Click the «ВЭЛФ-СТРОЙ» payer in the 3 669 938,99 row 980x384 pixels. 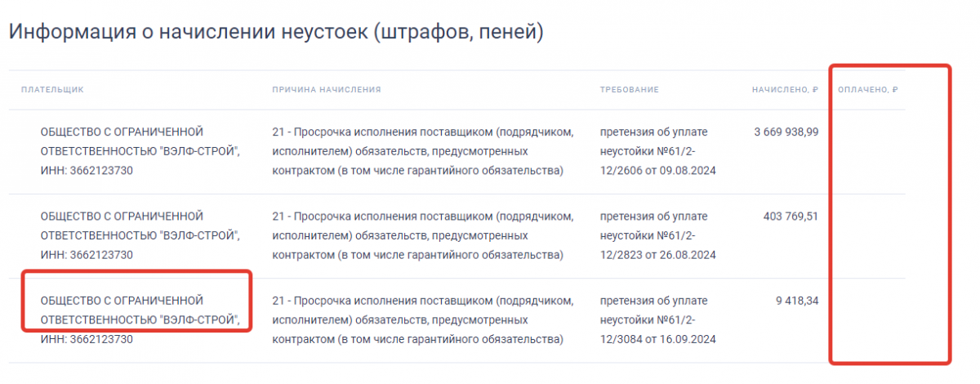pos(140,151)
